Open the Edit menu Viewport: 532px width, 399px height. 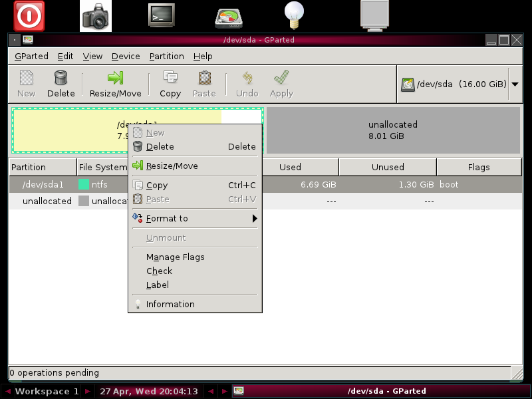[65, 57]
